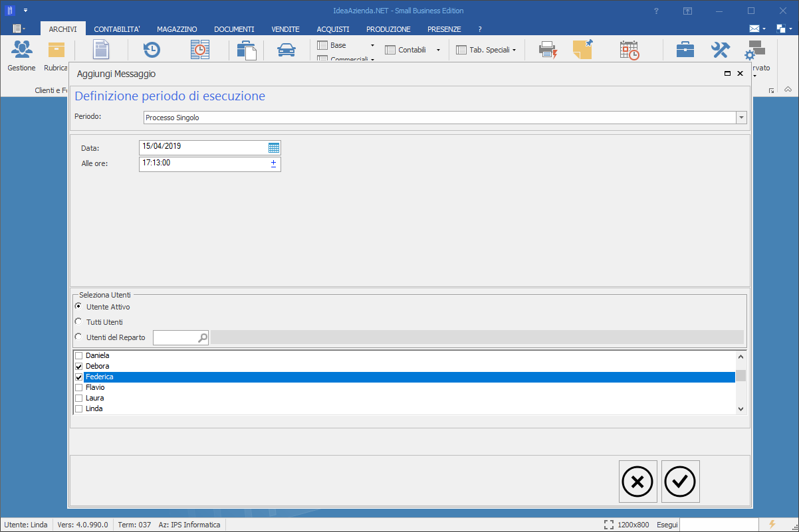Switch to the PRESENZE ribbon tab
Viewport: 799px width, 532px height.
point(444,29)
